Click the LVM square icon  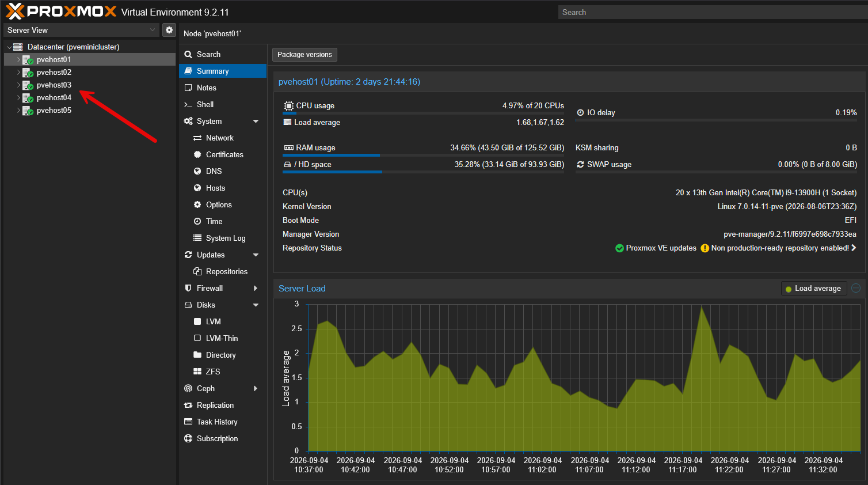tap(197, 321)
